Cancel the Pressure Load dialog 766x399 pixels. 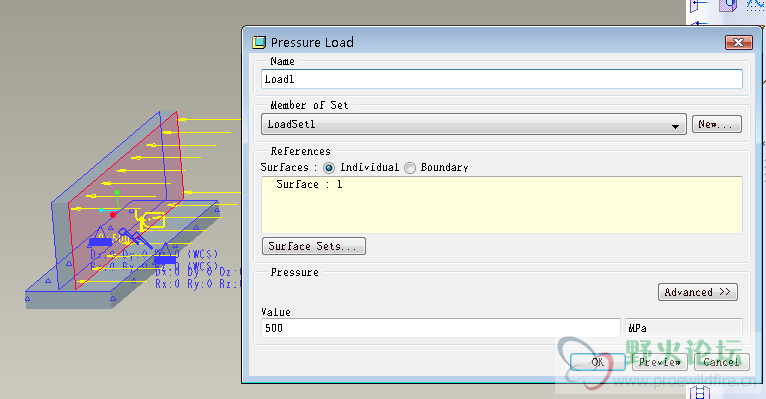[x=722, y=362]
